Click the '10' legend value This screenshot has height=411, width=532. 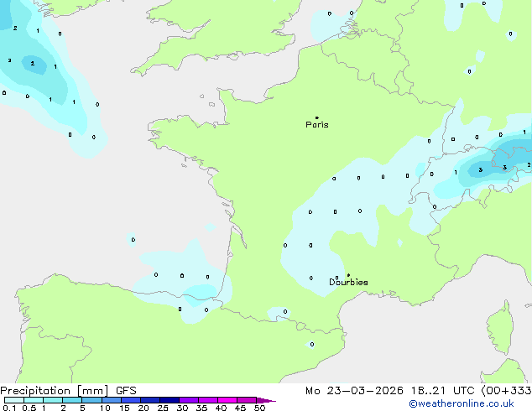[105, 408]
